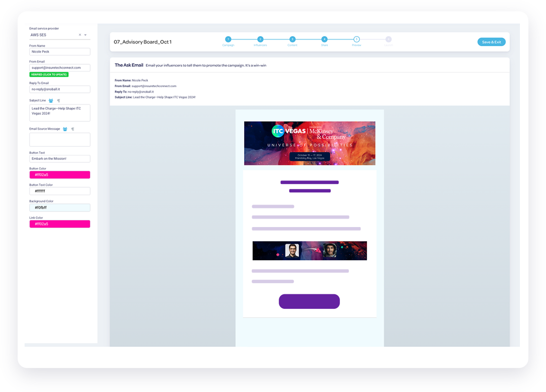This screenshot has height=392, width=546.
Task: Click the purple call-to-action button in preview
Action: tap(309, 301)
